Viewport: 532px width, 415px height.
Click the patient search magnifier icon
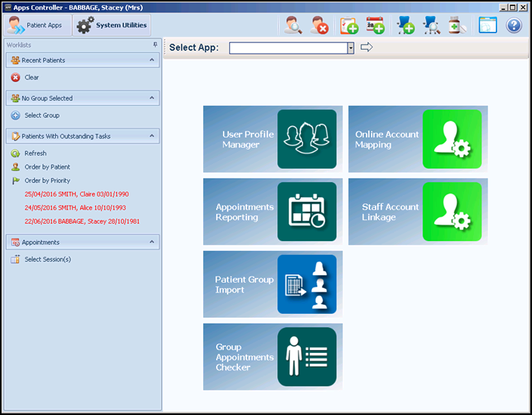pyautogui.click(x=293, y=26)
